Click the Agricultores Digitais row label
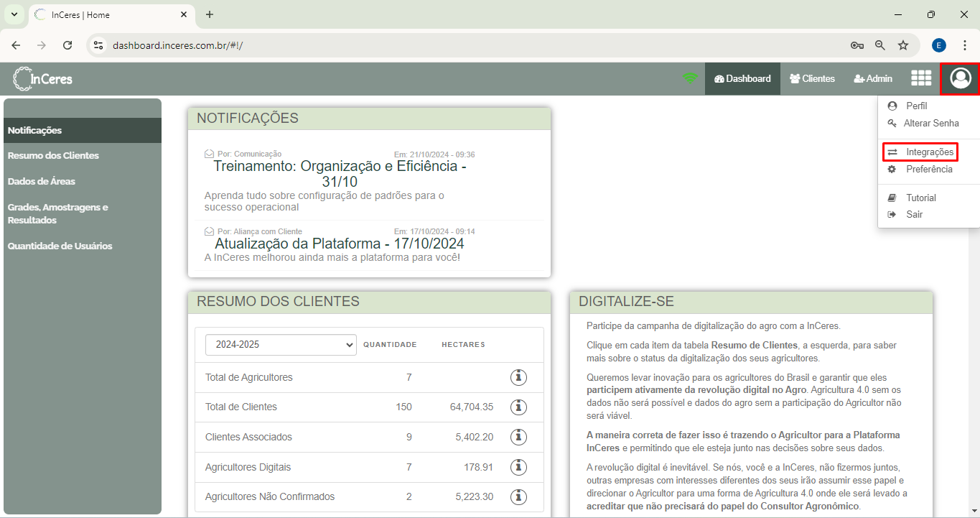980x518 pixels. 248,467
